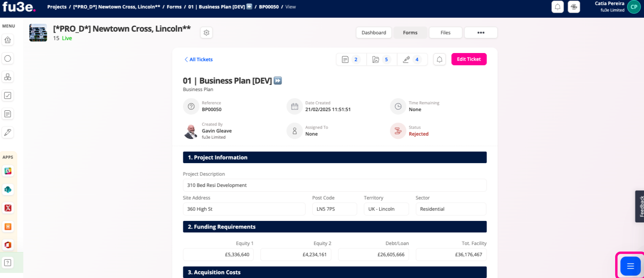Click the Rejected status icon
The width and height of the screenshot is (644, 278).
click(398, 131)
